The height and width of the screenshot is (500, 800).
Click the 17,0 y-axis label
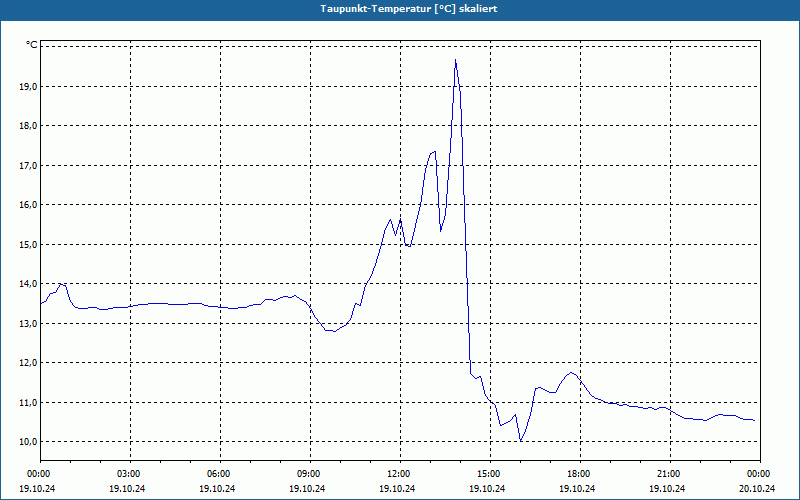coord(29,166)
